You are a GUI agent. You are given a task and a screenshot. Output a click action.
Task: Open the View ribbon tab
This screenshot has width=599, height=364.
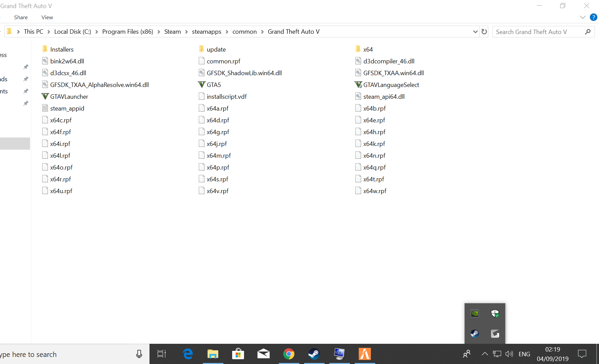click(x=47, y=17)
